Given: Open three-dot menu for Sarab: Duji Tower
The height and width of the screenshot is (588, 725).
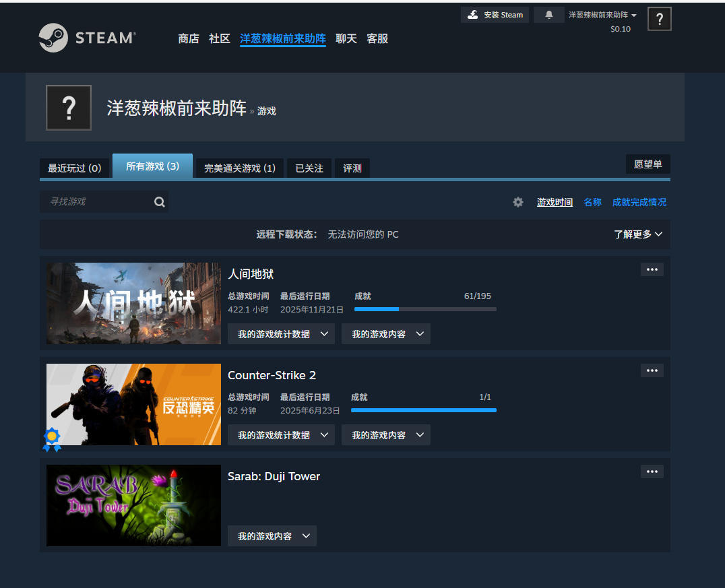Looking at the screenshot, I should 652,471.
